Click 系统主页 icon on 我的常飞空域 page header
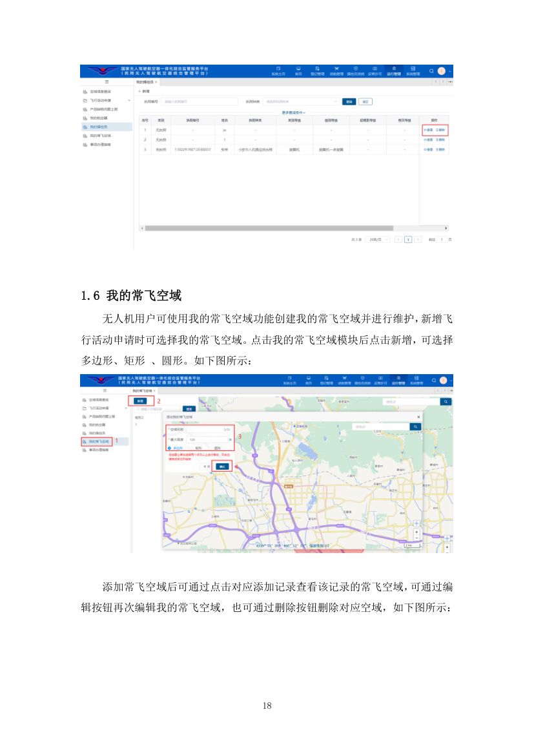The height and width of the screenshot is (756, 534). click(x=289, y=379)
